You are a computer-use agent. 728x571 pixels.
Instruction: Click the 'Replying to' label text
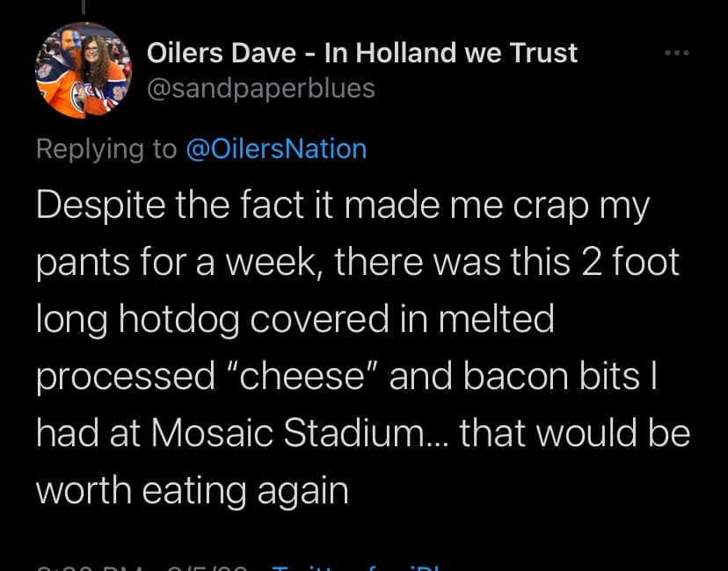106,148
